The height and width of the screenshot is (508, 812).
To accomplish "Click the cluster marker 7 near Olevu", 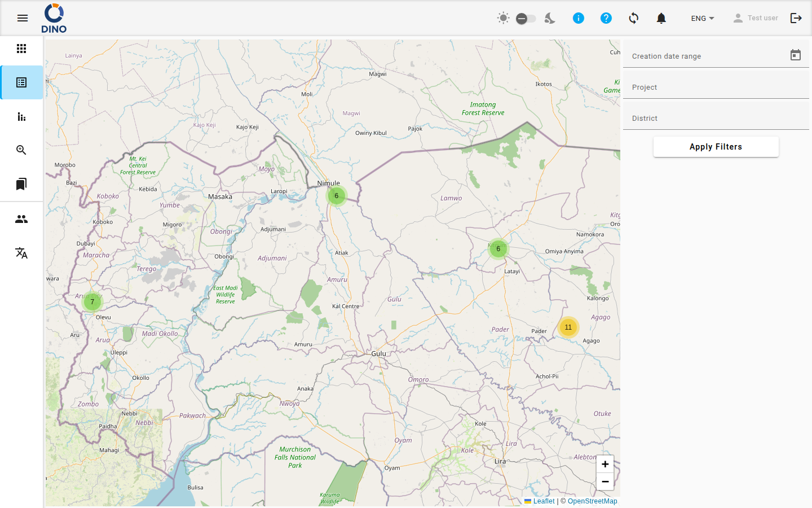I will [92, 302].
